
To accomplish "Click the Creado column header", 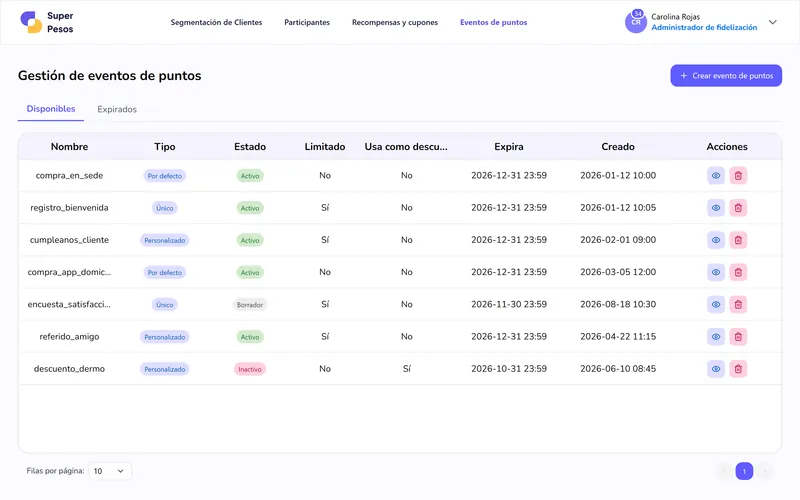I will coord(618,147).
